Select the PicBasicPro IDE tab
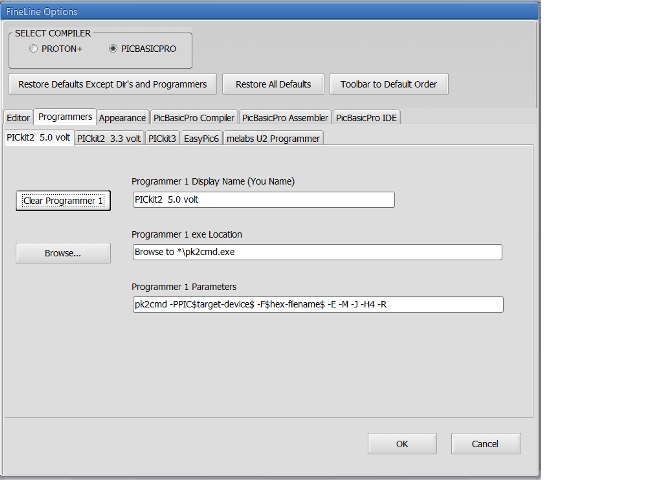The width and height of the screenshot is (661, 480). 366,118
